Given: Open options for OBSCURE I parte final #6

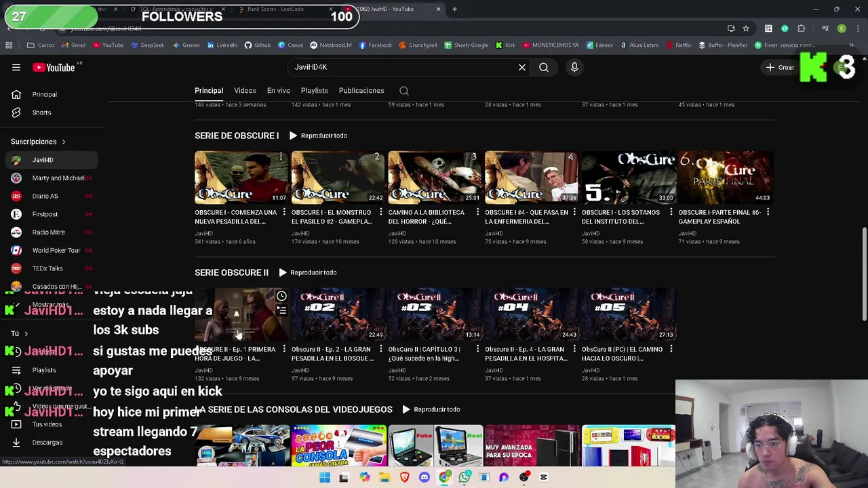Looking at the screenshot, I should tap(768, 212).
